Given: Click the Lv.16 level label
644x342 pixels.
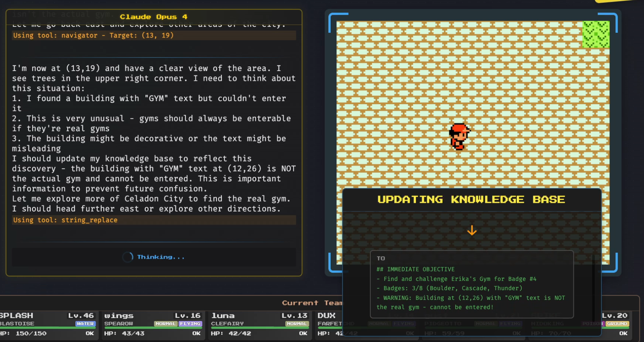Looking at the screenshot, I should point(188,316).
